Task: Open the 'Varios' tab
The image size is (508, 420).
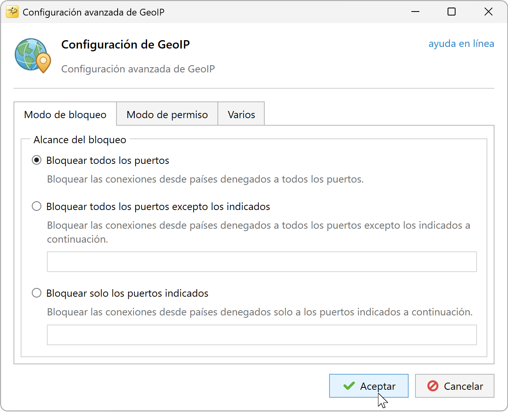Action: click(241, 115)
